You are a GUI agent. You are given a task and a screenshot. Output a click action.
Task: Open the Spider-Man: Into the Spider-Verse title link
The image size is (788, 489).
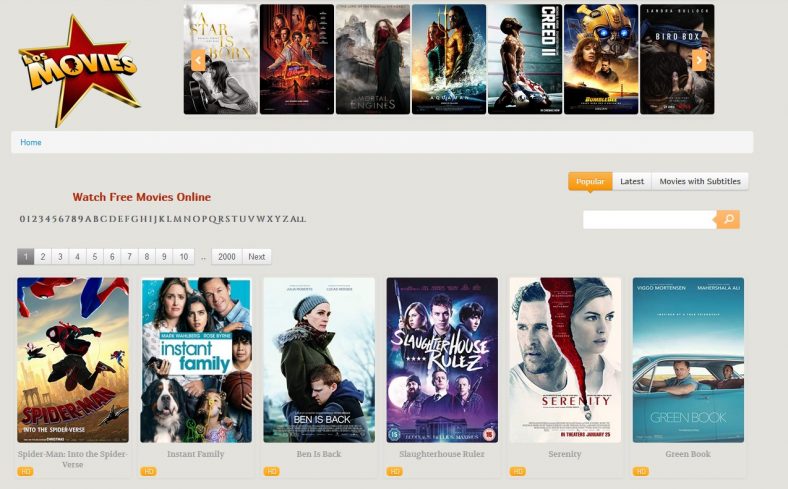(x=73, y=459)
